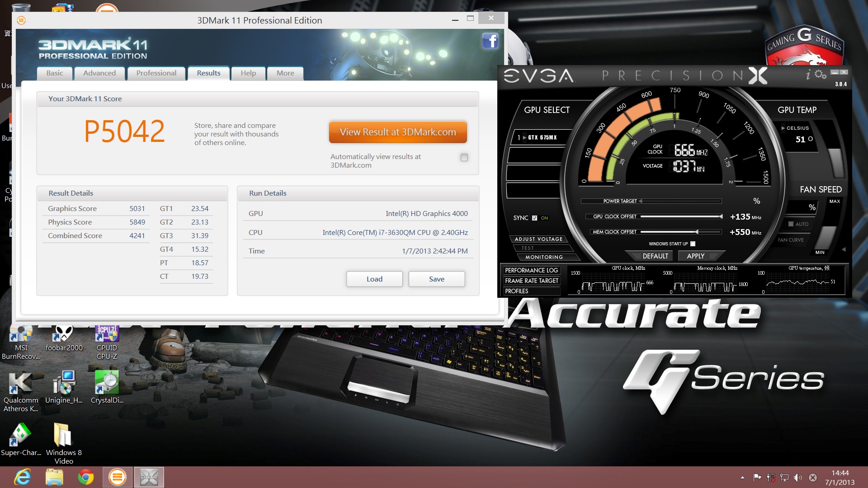Click Intel(R) HD Graphics 4000 text
This screenshot has width=868, height=488.
coord(426,214)
